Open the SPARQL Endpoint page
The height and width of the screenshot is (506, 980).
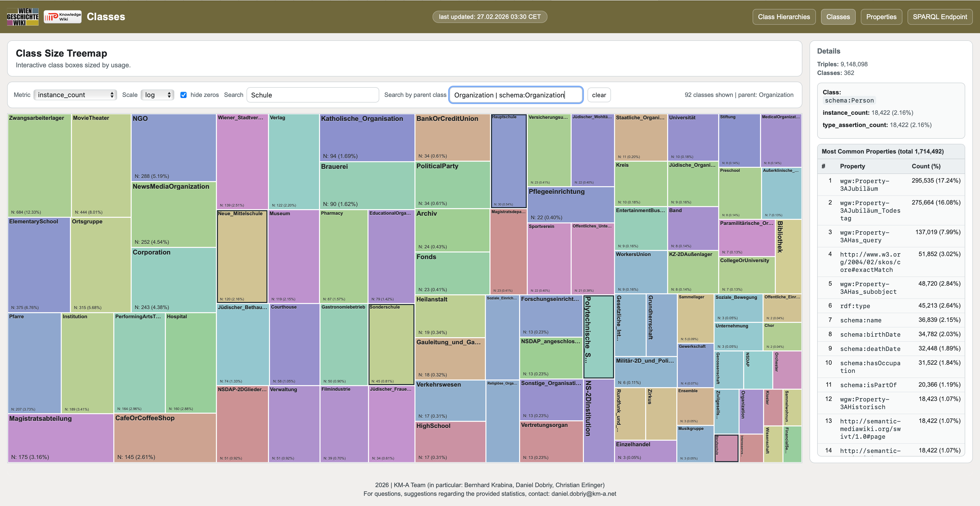coord(940,16)
